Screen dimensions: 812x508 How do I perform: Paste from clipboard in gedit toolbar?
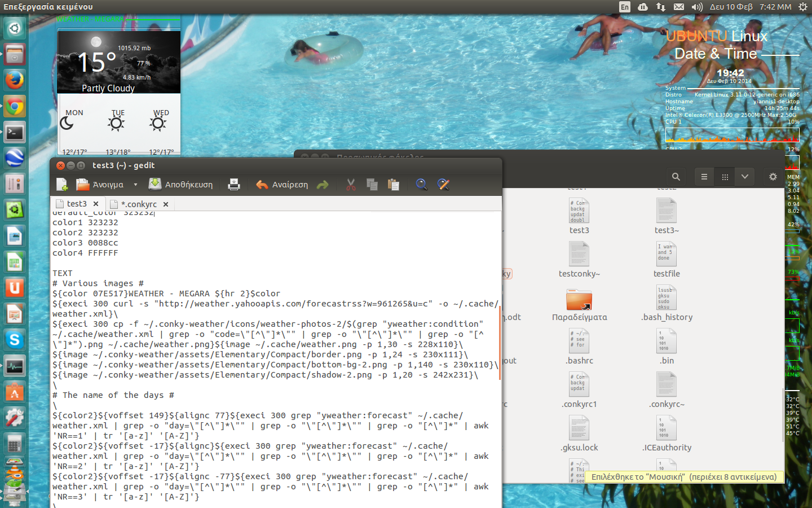(x=394, y=185)
